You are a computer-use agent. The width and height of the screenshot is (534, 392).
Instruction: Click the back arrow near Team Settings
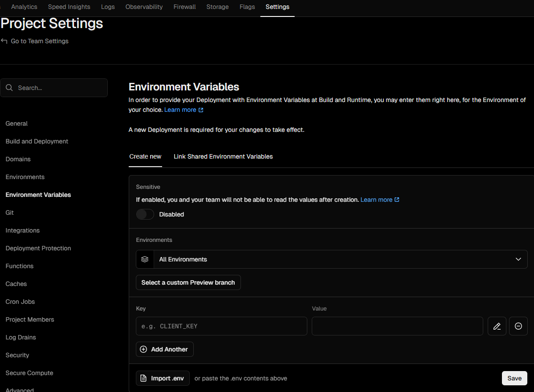pos(4,41)
